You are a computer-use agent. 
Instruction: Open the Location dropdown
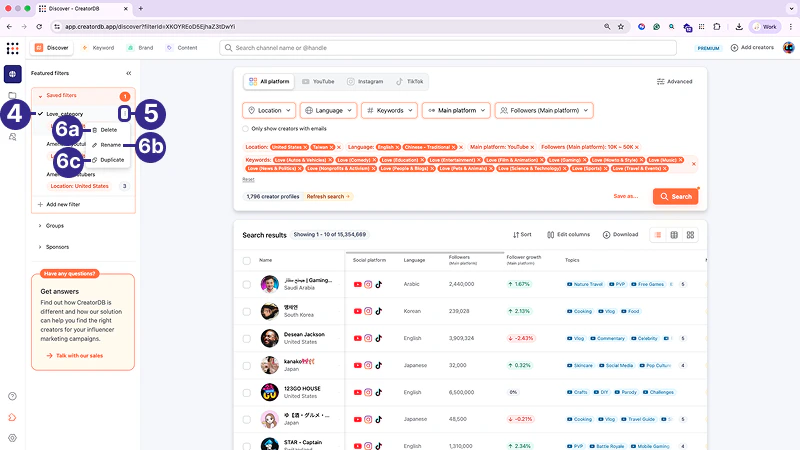[269, 110]
